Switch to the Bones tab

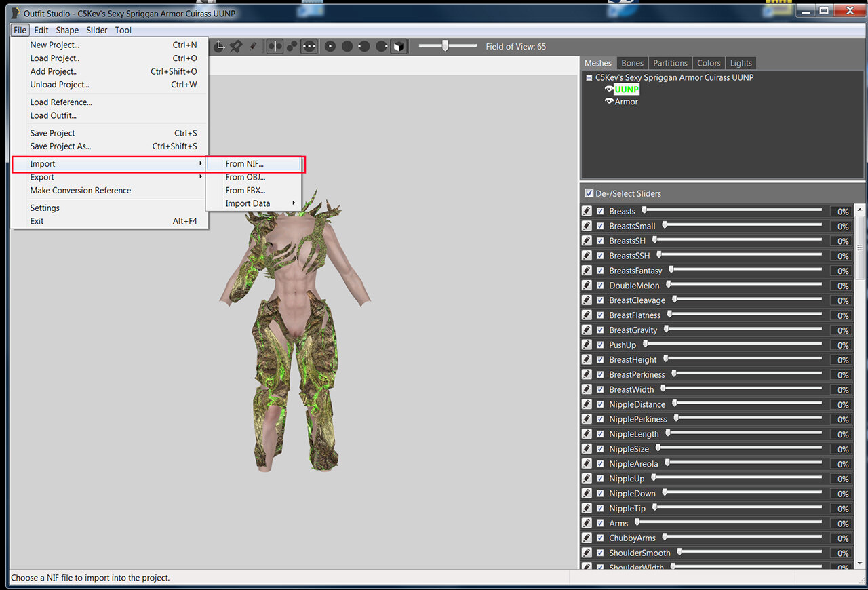pyautogui.click(x=632, y=63)
